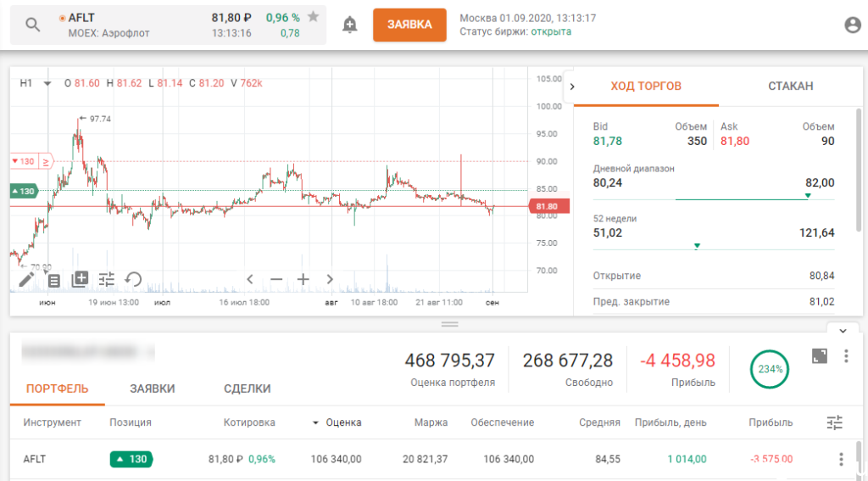Click the red 130 order line marker
This screenshot has width=868, height=481.
(23, 161)
